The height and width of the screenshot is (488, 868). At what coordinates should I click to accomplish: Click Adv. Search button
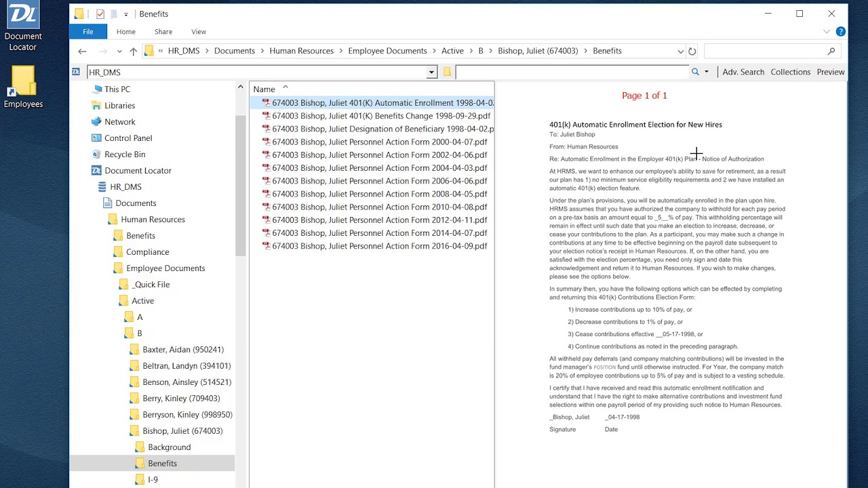743,72
